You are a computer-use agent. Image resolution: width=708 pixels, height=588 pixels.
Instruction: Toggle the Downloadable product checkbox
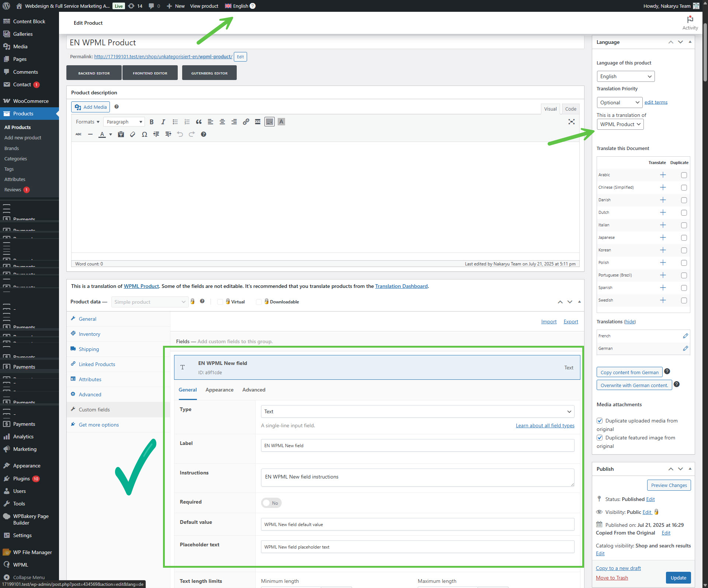(x=259, y=302)
